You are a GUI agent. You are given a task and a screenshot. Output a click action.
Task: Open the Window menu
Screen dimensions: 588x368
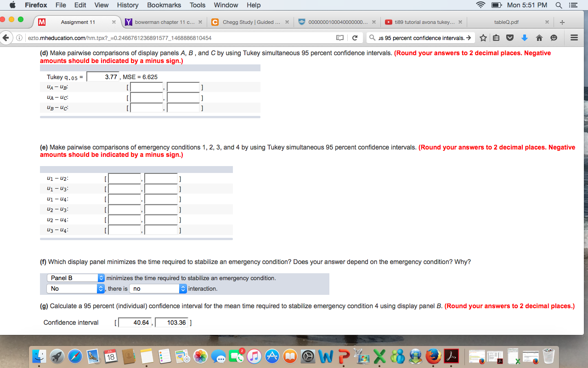pyautogui.click(x=226, y=5)
